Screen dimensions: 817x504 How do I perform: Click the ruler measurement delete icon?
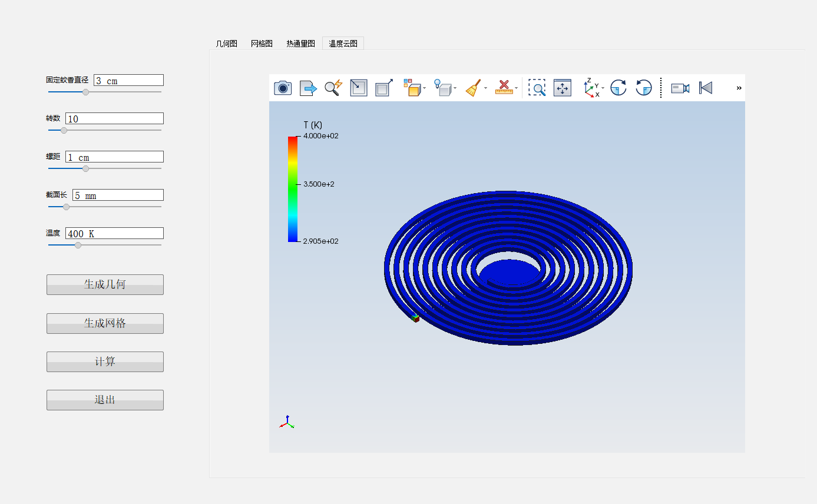pos(504,88)
